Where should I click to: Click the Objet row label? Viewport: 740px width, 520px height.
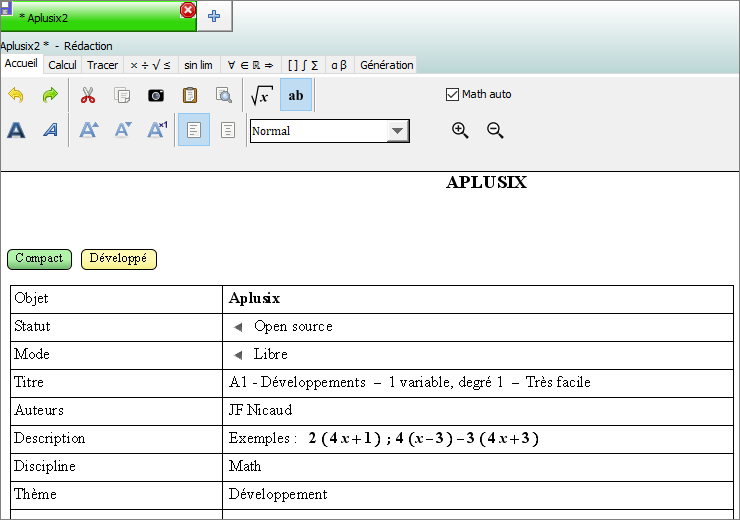pyautogui.click(x=31, y=298)
